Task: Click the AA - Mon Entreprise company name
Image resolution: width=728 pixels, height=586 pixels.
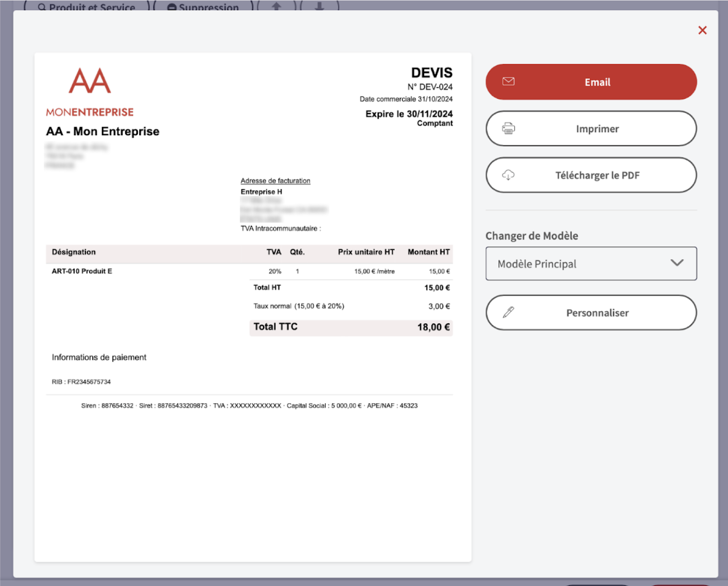Action: coord(102,132)
